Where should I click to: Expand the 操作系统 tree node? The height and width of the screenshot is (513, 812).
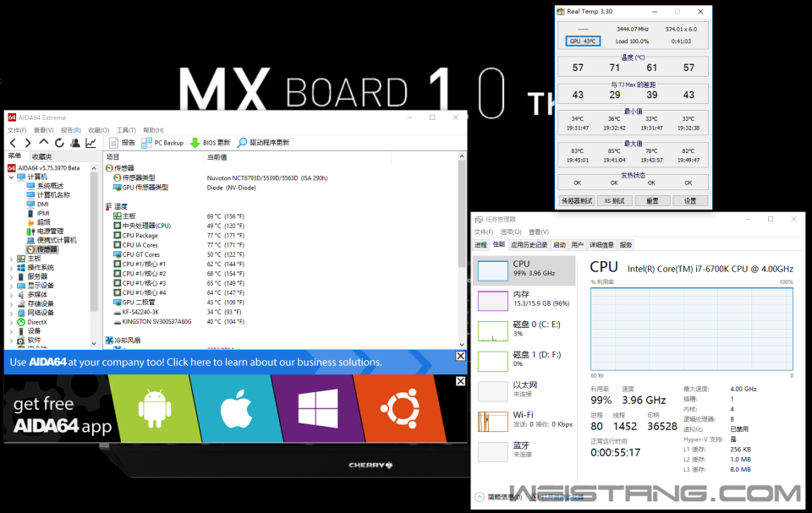pos(11,268)
